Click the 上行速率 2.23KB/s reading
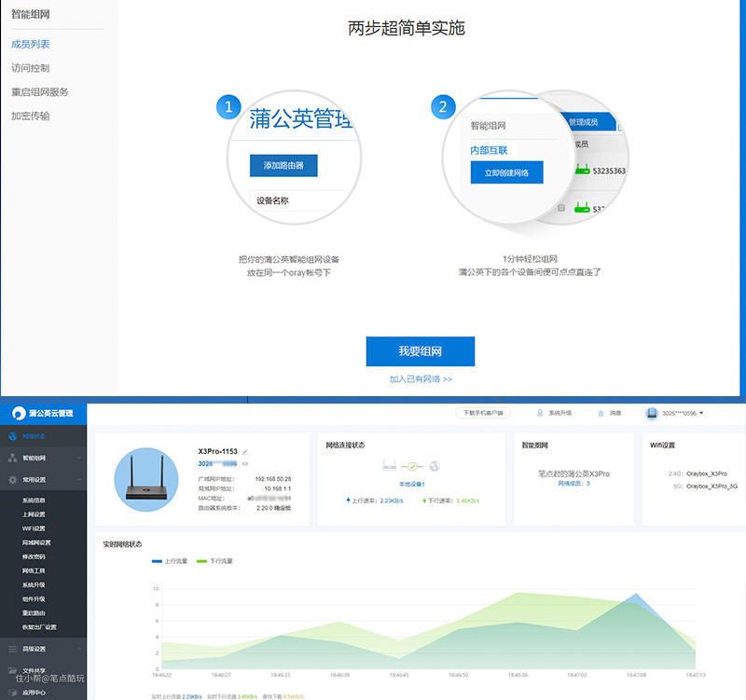The image size is (746, 700). [x=375, y=501]
